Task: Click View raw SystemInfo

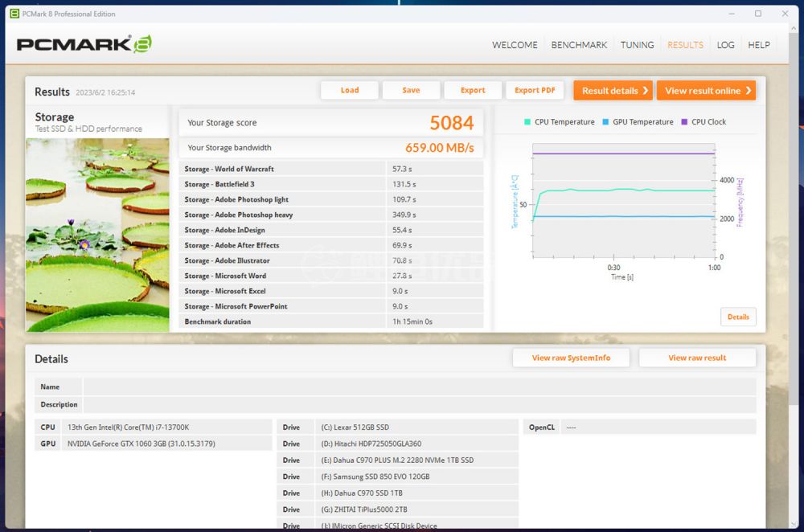Action: tap(571, 358)
